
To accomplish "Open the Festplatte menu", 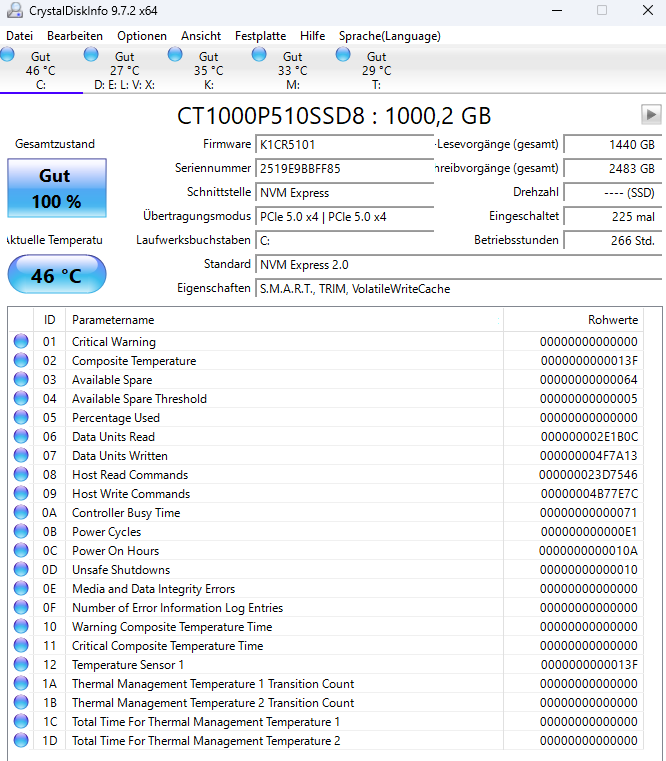I will pyautogui.click(x=260, y=36).
